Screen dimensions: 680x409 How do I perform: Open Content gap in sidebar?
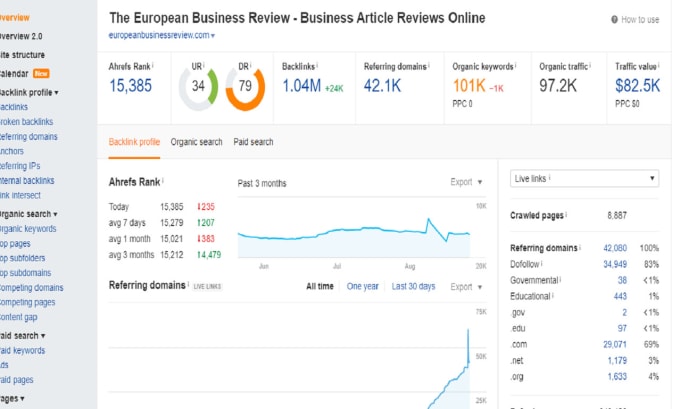[19, 317]
